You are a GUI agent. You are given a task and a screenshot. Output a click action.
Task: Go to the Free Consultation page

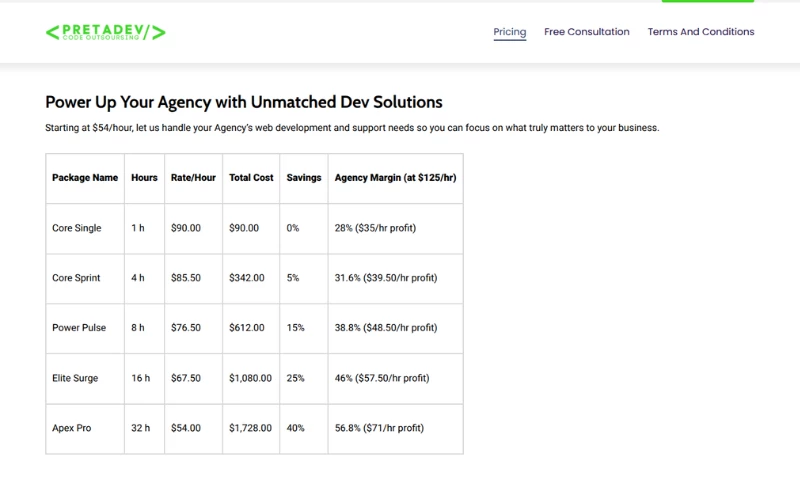(x=587, y=32)
